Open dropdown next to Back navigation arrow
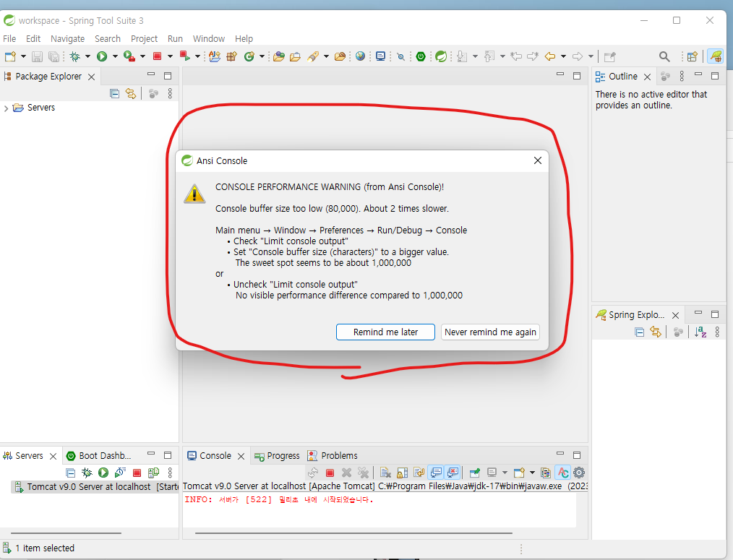The height and width of the screenshot is (560, 733). coord(563,56)
